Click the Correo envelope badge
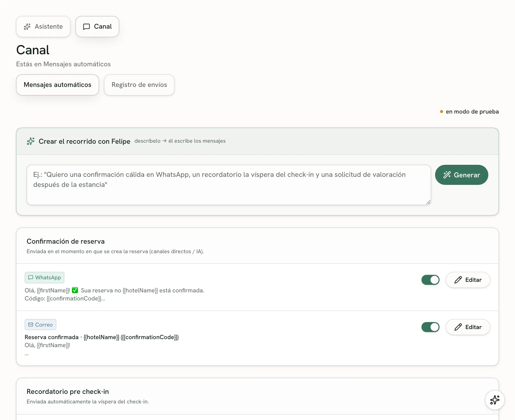The height and width of the screenshot is (420, 515). click(x=40, y=325)
